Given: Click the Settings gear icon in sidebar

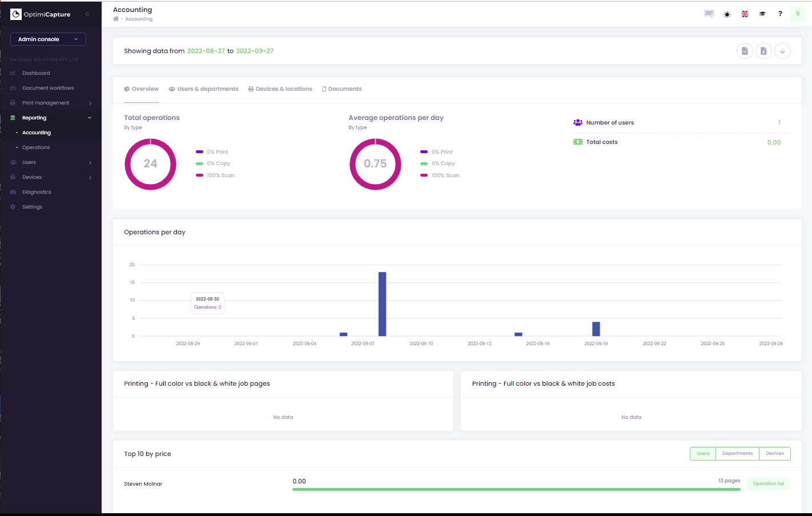Looking at the screenshot, I should (13, 207).
